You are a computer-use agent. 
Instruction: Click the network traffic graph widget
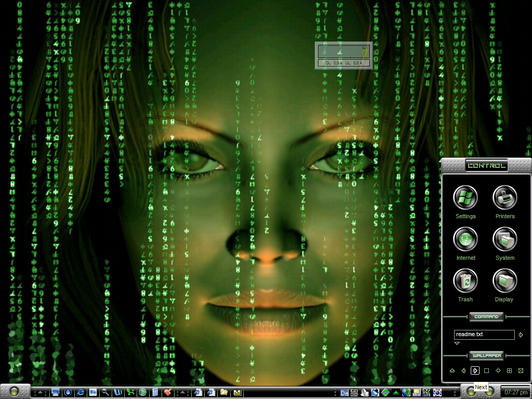(x=344, y=51)
